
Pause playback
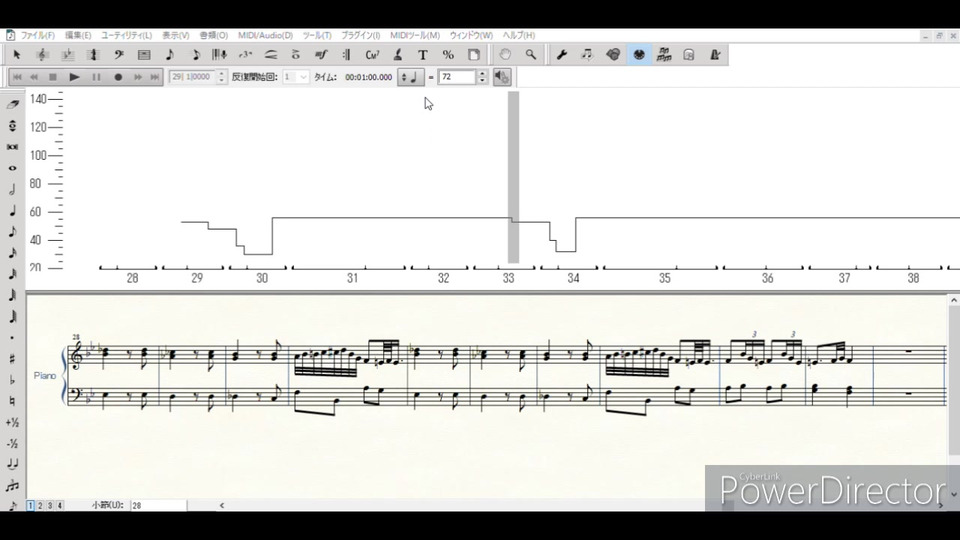point(96,77)
